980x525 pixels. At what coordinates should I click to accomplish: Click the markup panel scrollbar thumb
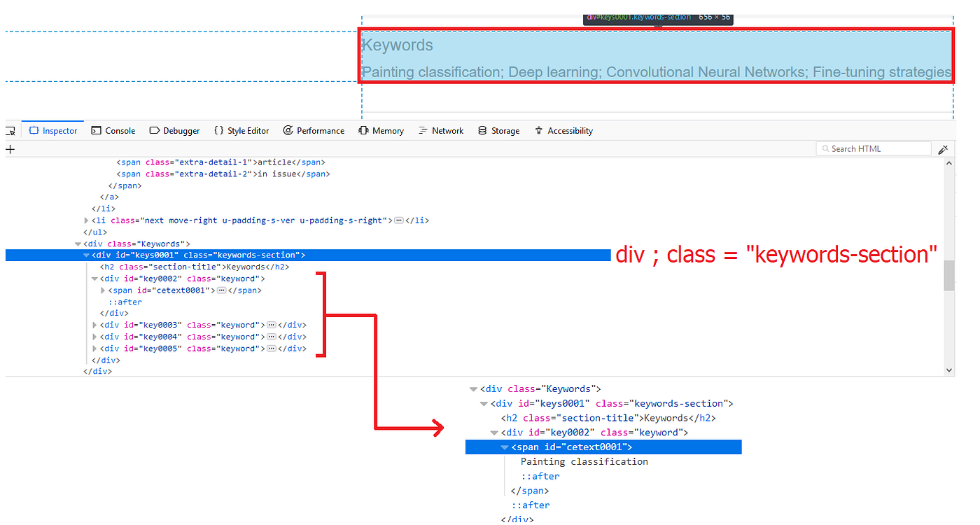click(949, 276)
